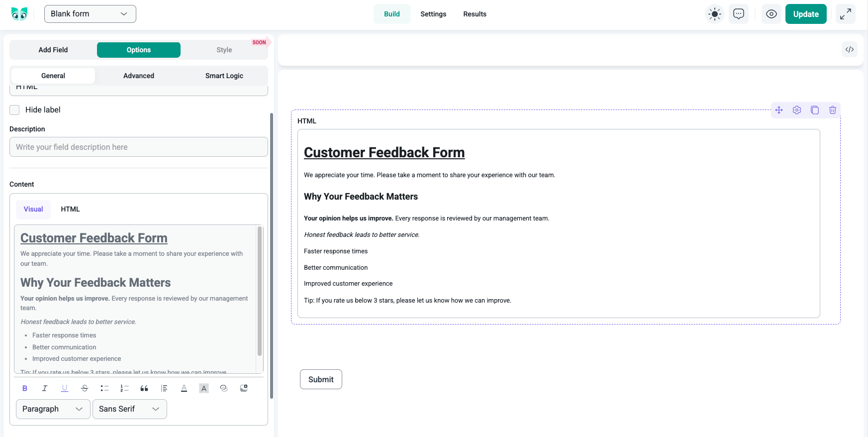
Task: Toggle bold formatting in content editor
Action: [x=25, y=388]
